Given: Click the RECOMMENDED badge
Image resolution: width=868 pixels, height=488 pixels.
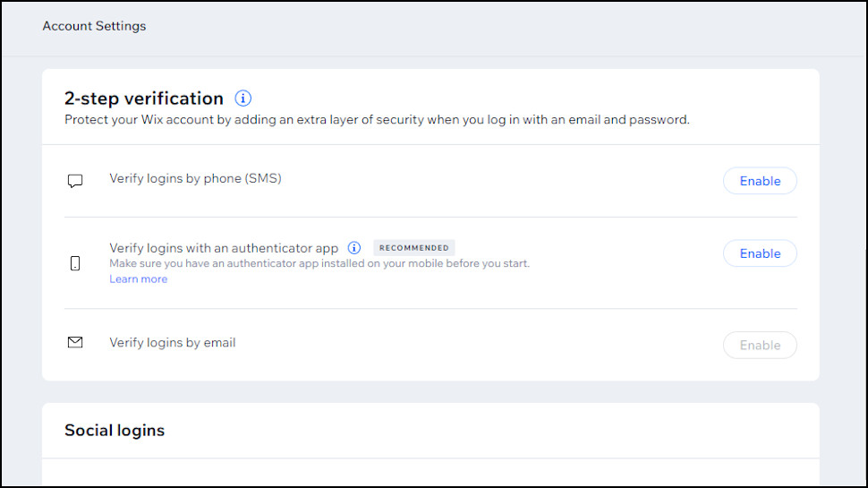Looking at the screenshot, I should click(413, 248).
